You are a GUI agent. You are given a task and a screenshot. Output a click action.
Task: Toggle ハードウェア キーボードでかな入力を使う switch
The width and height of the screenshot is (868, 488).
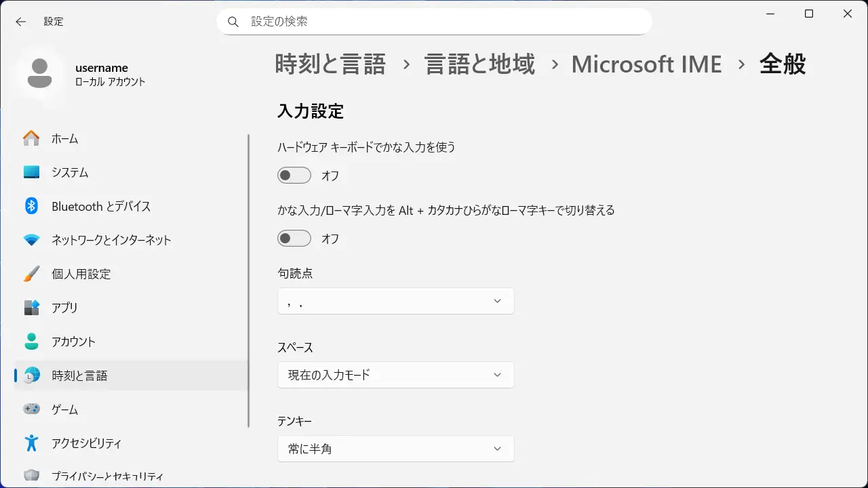pyautogui.click(x=294, y=176)
